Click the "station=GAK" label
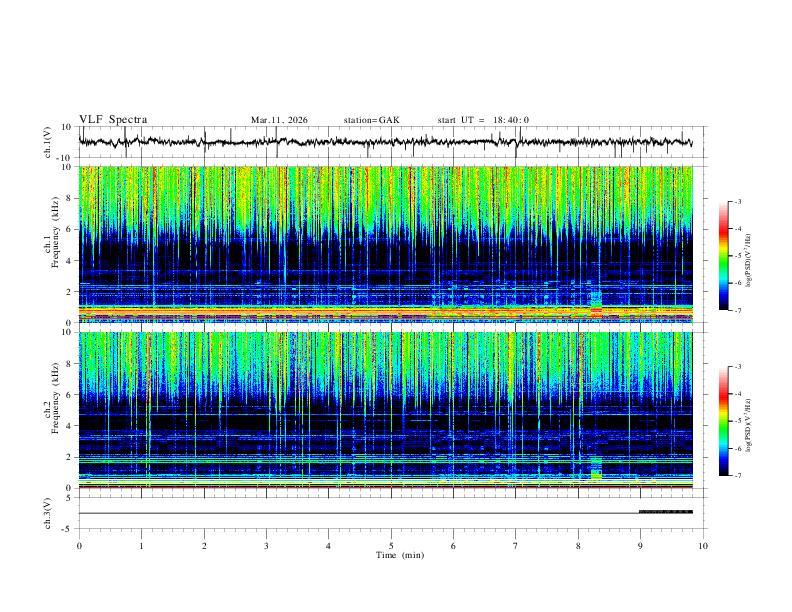 [371, 120]
